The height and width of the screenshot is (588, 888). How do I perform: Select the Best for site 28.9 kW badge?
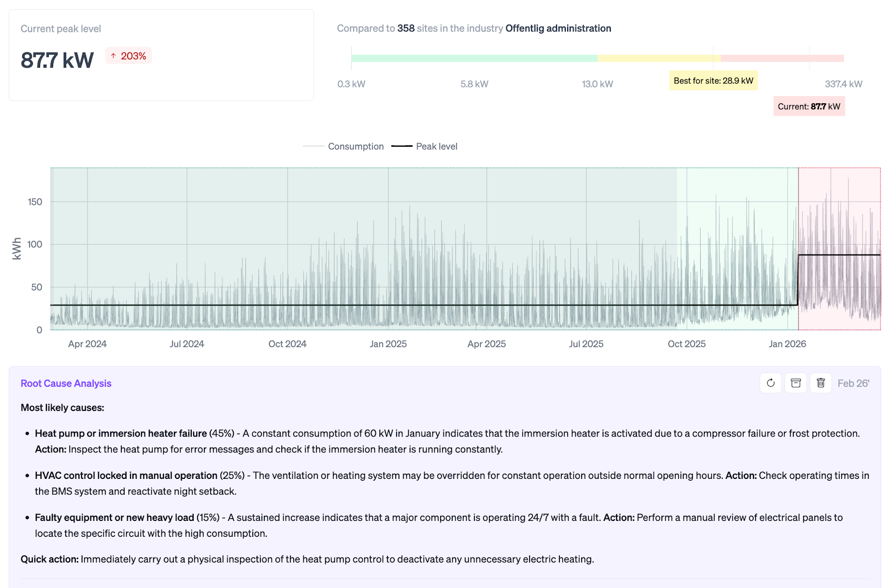tap(713, 81)
